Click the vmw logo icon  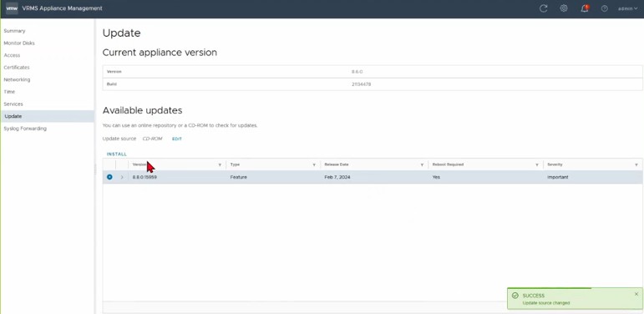click(12, 8)
